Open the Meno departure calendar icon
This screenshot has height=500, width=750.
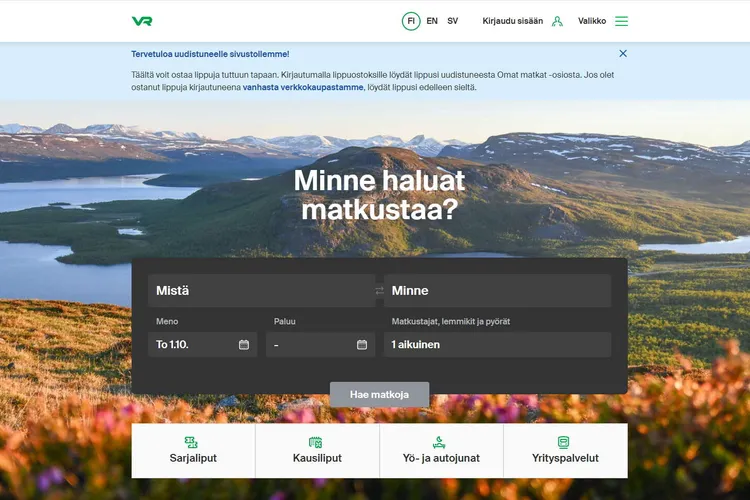(244, 345)
